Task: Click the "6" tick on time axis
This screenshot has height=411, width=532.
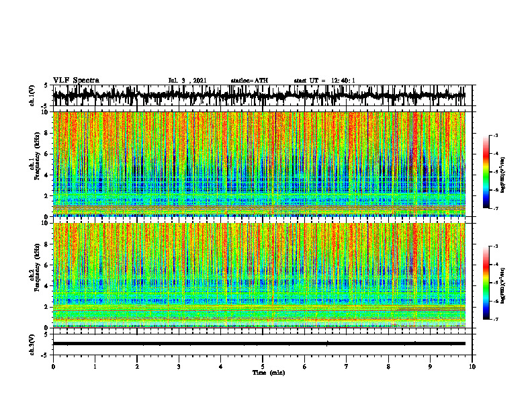Action: [305, 367]
